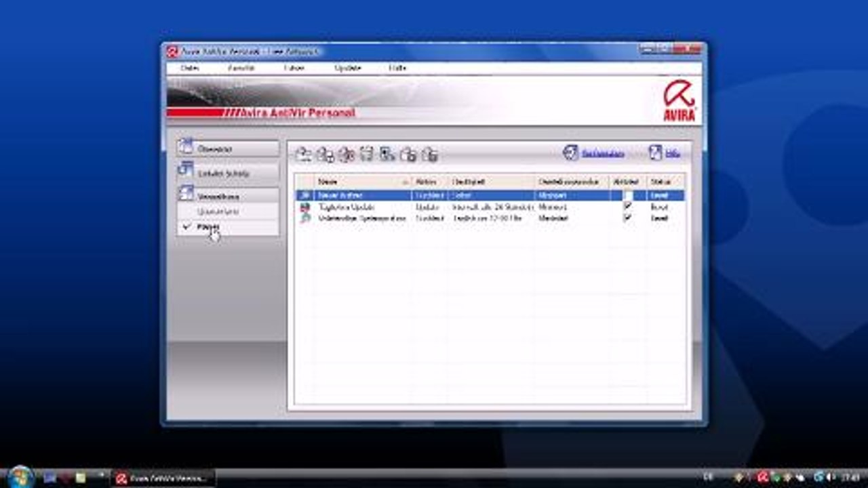Click the delete job toolbar icon
The width and height of the screenshot is (868, 488).
tap(367, 155)
